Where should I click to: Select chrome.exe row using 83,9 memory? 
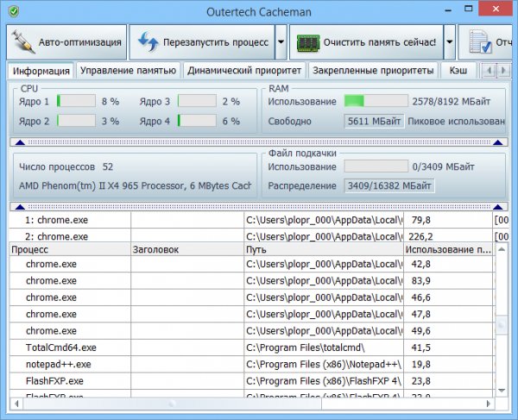click(x=252, y=281)
